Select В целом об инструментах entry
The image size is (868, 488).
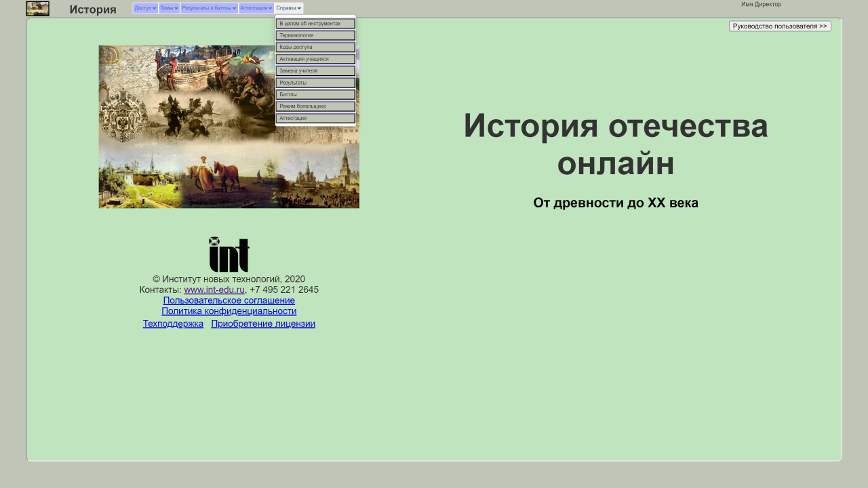tap(315, 24)
